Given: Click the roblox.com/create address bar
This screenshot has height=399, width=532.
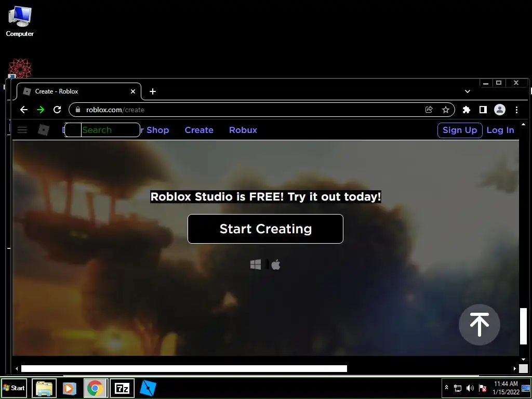Looking at the screenshot, I should pyautogui.click(x=261, y=110).
